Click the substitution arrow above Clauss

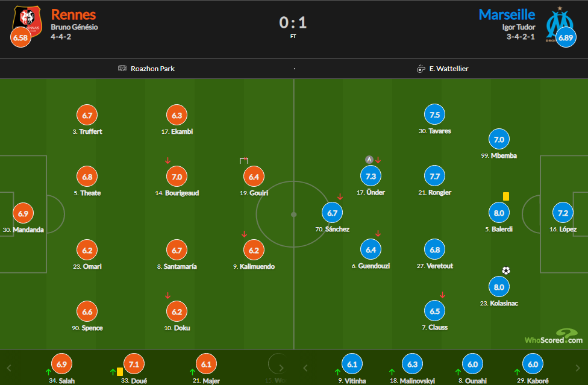pos(442,295)
